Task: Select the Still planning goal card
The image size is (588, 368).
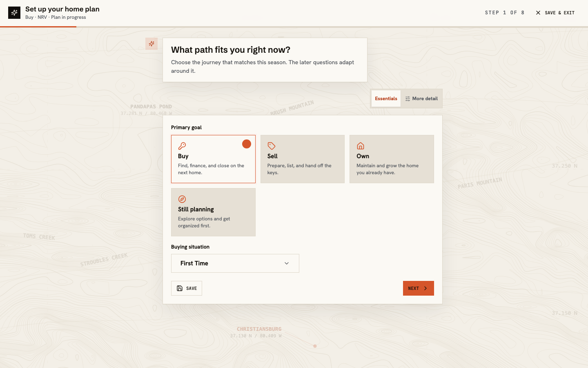Action: 213,212
